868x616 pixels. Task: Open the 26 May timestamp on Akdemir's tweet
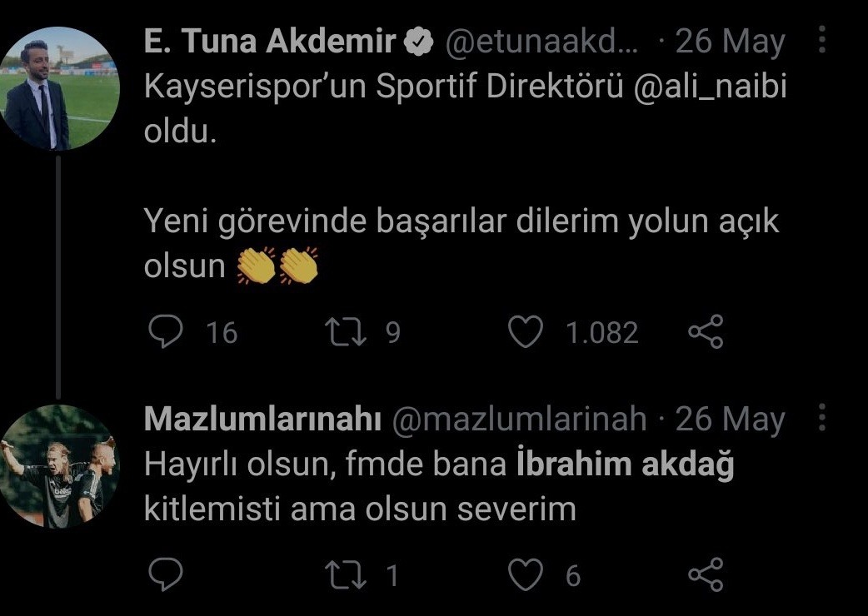(x=729, y=42)
